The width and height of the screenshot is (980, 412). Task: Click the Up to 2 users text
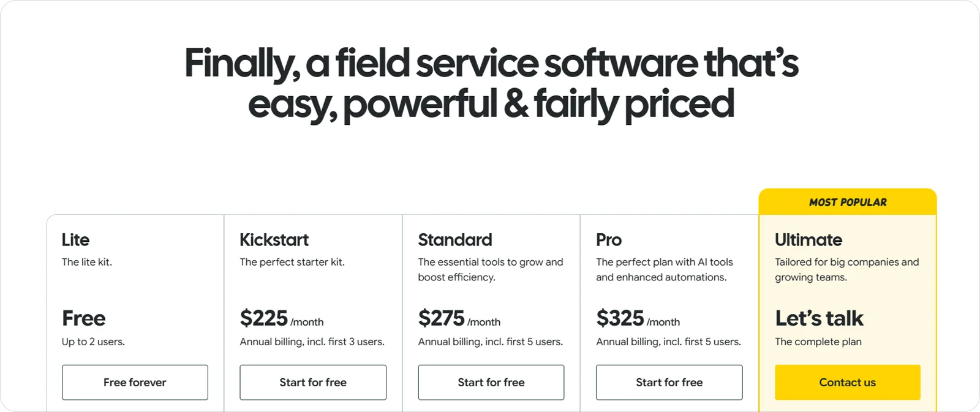click(x=93, y=342)
